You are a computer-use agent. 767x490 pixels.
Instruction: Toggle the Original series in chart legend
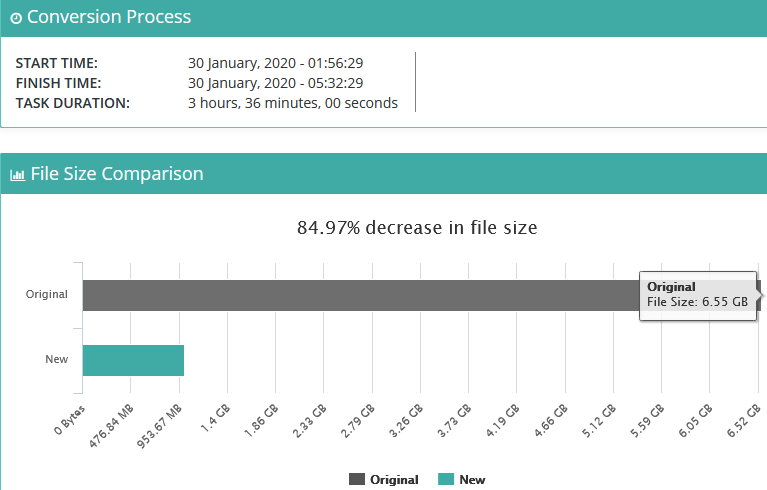384,479
